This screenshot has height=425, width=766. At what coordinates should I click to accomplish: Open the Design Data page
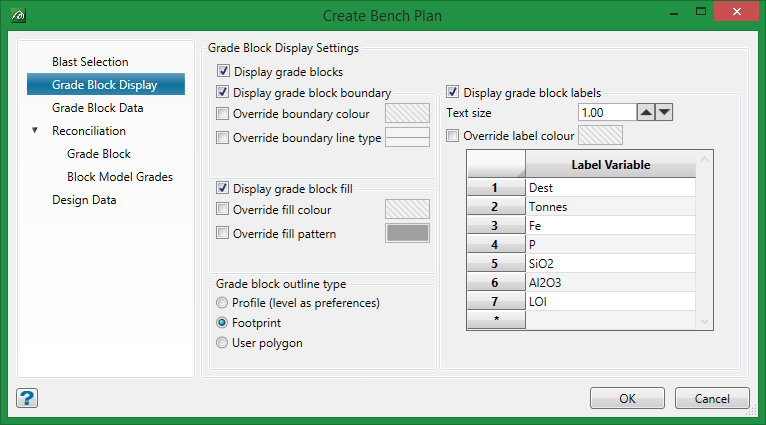(84, 200)
